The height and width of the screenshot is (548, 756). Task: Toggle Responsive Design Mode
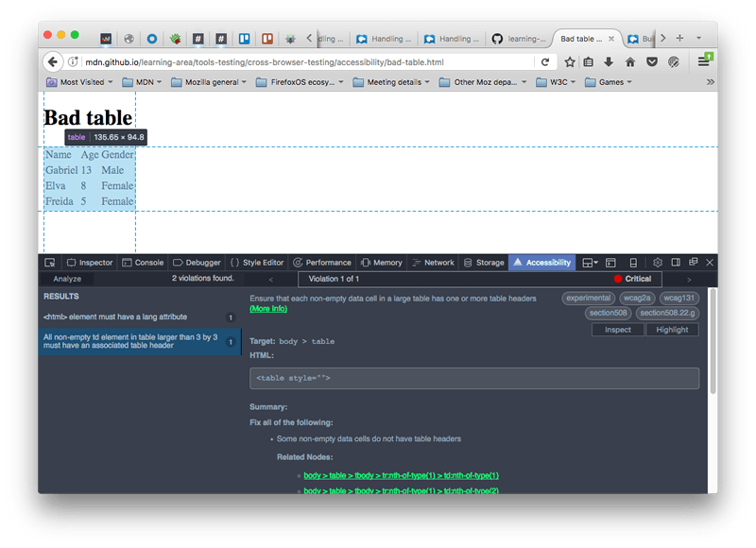pos(631,262)
